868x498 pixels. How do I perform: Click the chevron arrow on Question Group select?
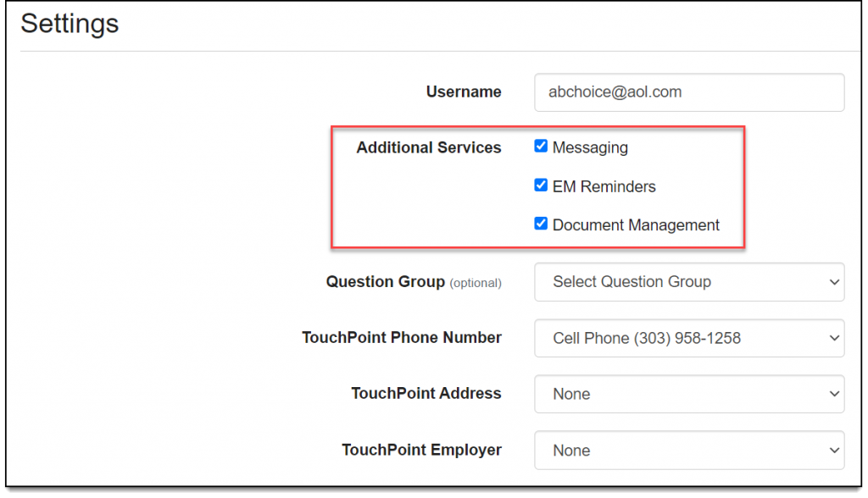[833, 282]
